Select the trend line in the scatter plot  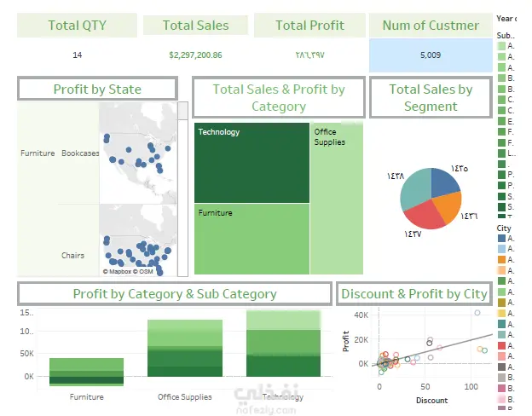tap(432, 350)
